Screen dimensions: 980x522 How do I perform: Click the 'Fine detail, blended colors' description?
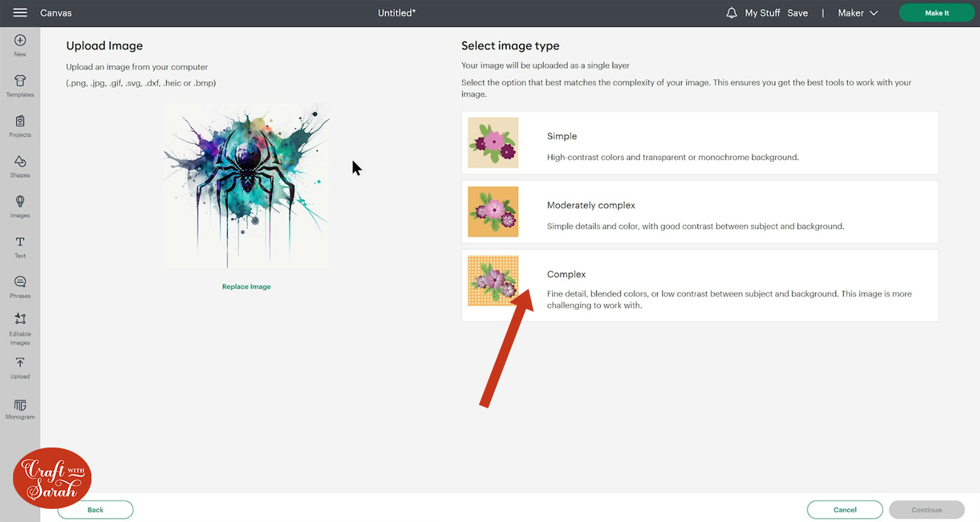tap(729, 300)
